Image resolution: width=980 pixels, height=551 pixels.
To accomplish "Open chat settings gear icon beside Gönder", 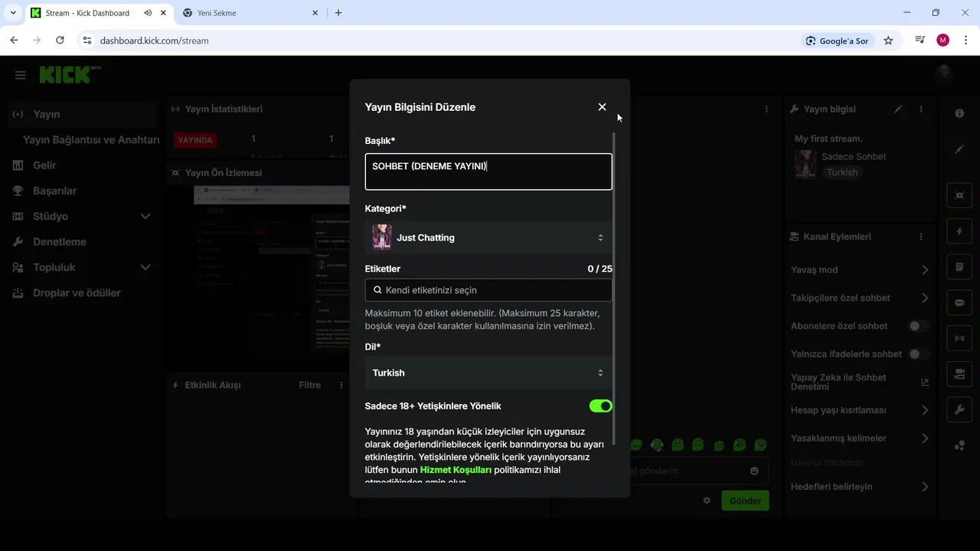I will click(707, 500).
